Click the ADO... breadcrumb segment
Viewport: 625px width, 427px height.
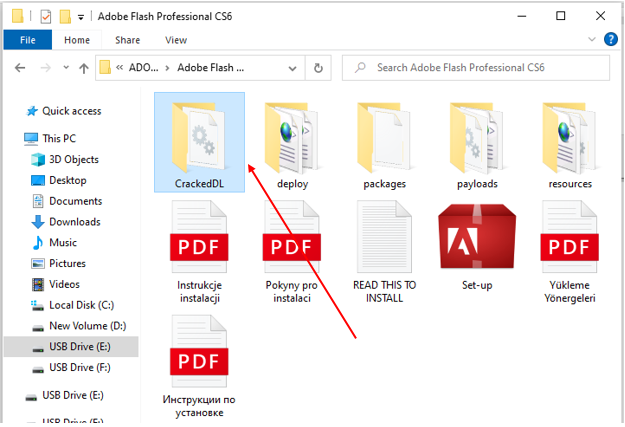pyautogui.click(x=143, y=68)
